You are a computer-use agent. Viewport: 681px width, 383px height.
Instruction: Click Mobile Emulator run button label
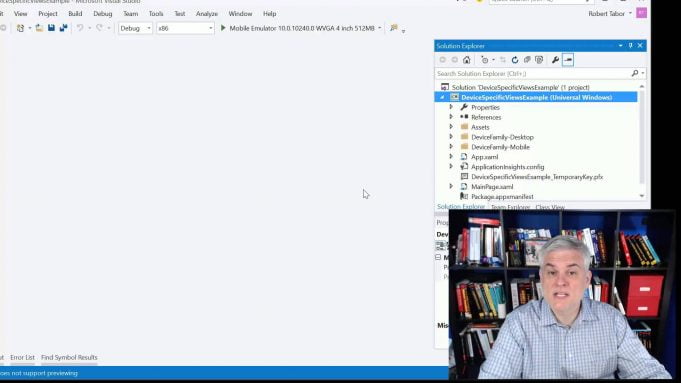[302, 28]
